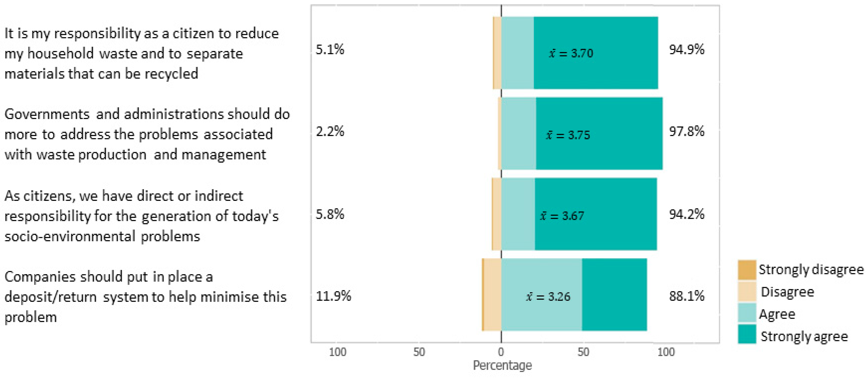Click the 94.9% agreement label
Image resolution: width=868 pixels, height=379 pixels.
686,50
